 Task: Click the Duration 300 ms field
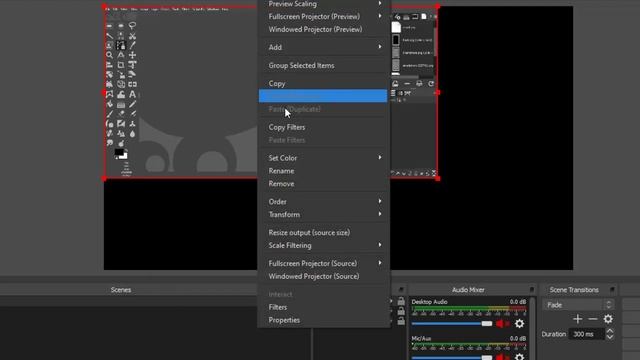coord(587,334)
